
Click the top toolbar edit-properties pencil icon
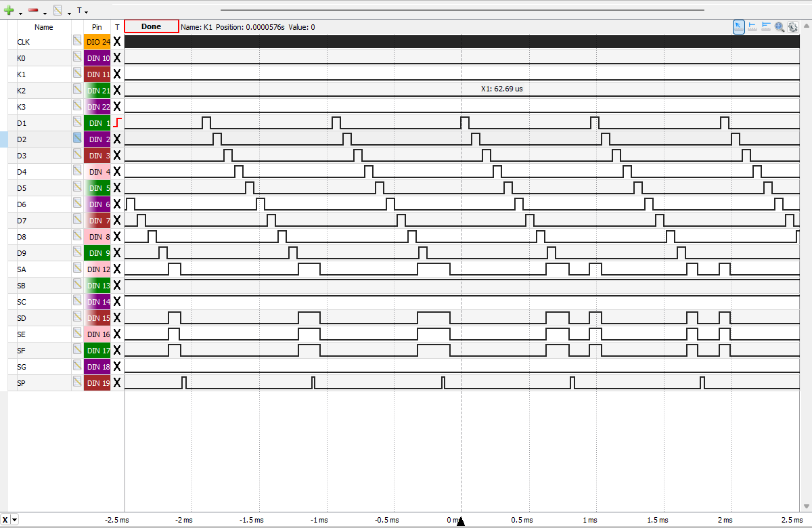pyautogui.click(x=58, y=11)
